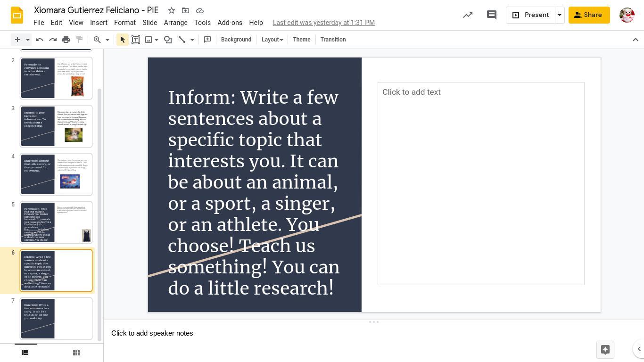Switch to grid view
Screen dimensions: 644x362
click(76, 353)
